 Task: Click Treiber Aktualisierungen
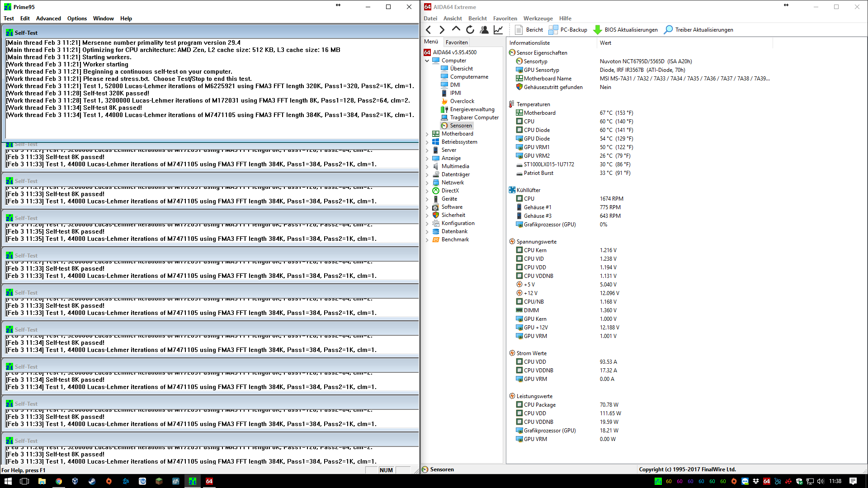tap(698, 30)
